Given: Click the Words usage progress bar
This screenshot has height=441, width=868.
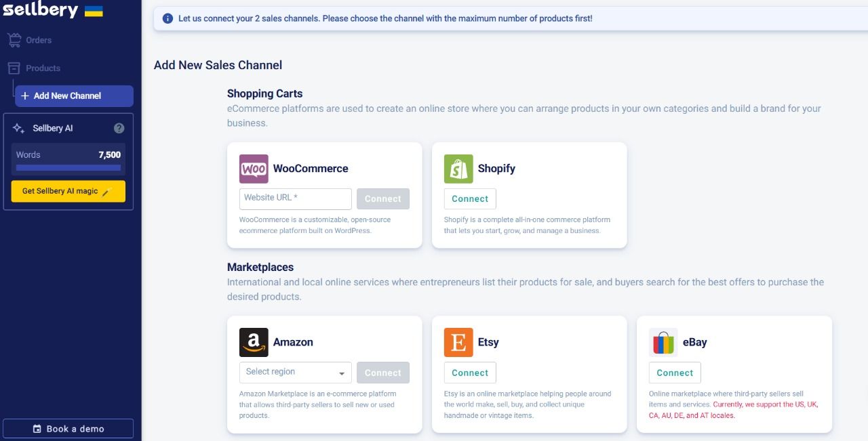Looking at the screenshot, I should pyautogui.click(x=68, y=167).
